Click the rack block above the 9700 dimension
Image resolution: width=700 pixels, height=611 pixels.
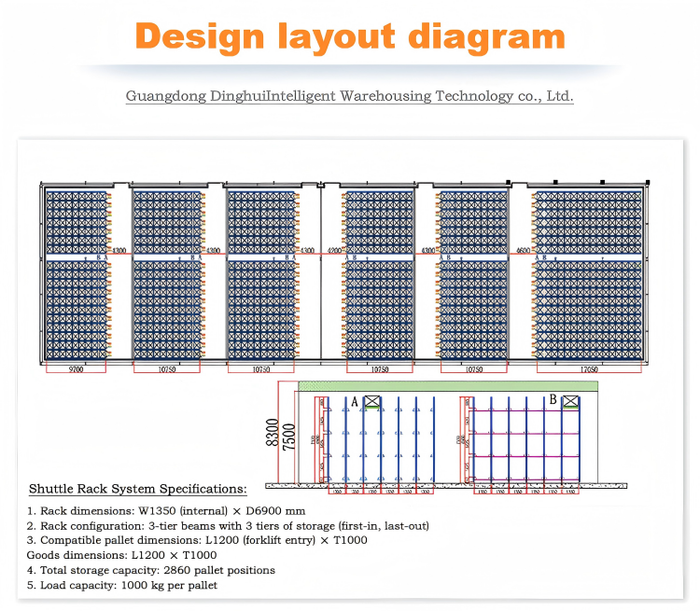coord(77,275)
